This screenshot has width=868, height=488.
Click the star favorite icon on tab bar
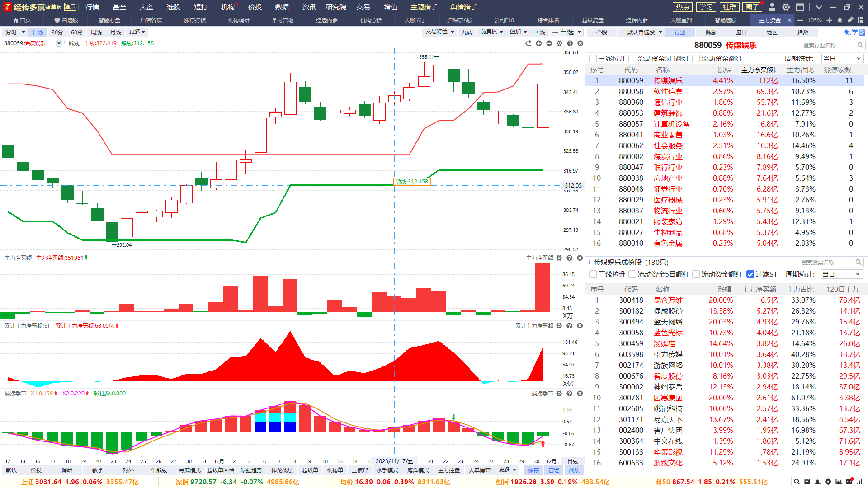[840, 20]
